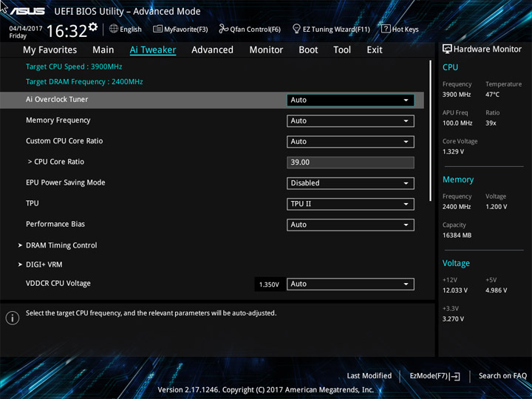Open the Monitor tab
Screen dimensions: 532x399
click(266, 50)
